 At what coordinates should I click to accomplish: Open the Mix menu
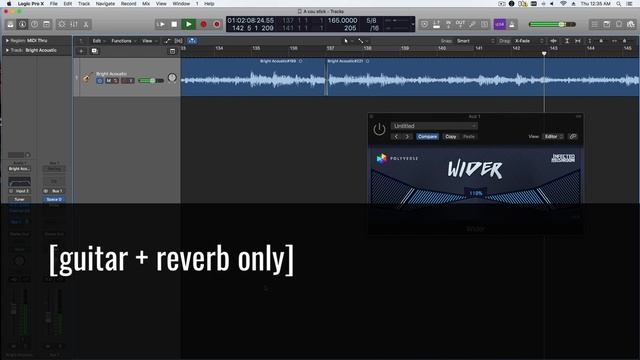pyautogui.click(x=146, y=4)
